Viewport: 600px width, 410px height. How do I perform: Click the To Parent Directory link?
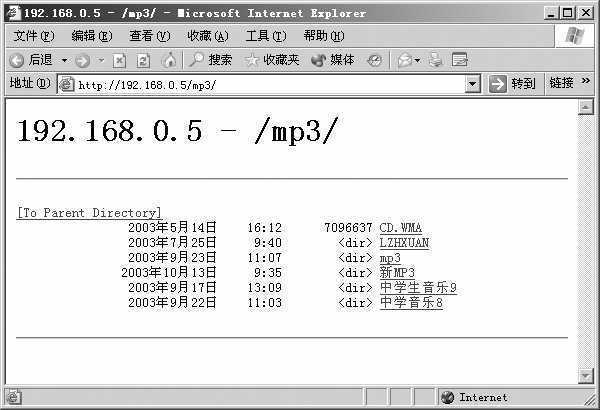[88, 213]
